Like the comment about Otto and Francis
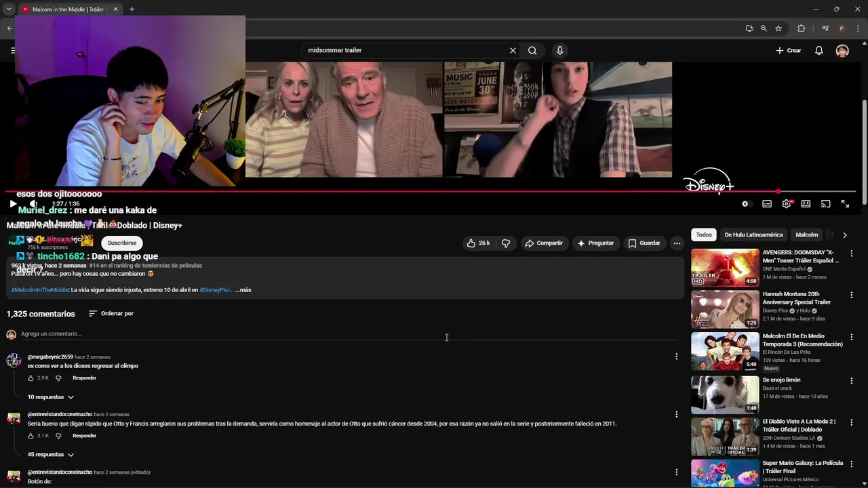868x488 pixels. (31, 436)
